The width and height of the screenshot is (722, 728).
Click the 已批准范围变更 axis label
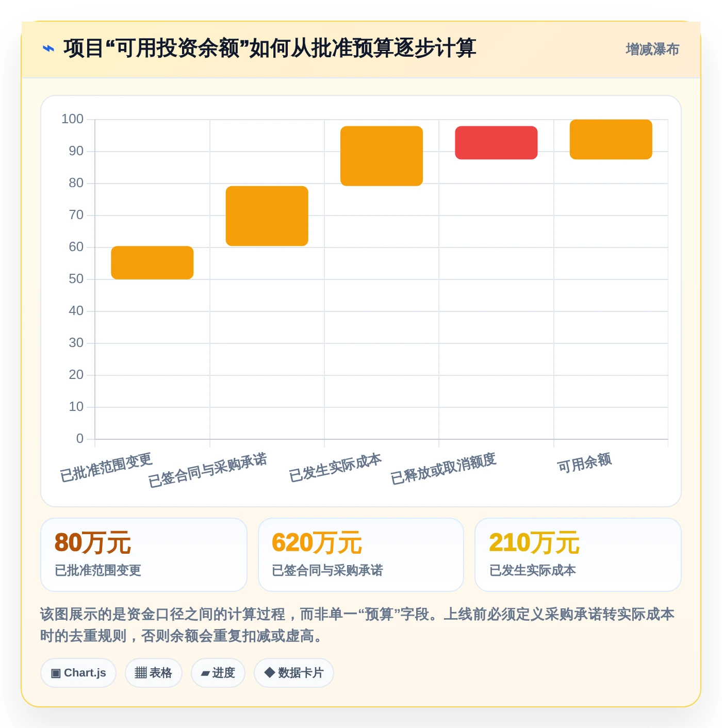106,468
